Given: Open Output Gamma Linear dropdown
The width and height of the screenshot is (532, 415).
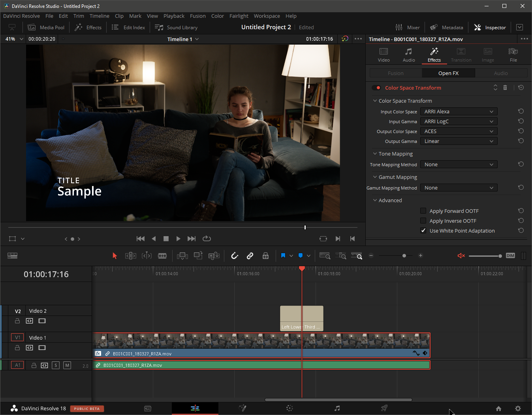Looking at the screenshot, I should point(459,141).
